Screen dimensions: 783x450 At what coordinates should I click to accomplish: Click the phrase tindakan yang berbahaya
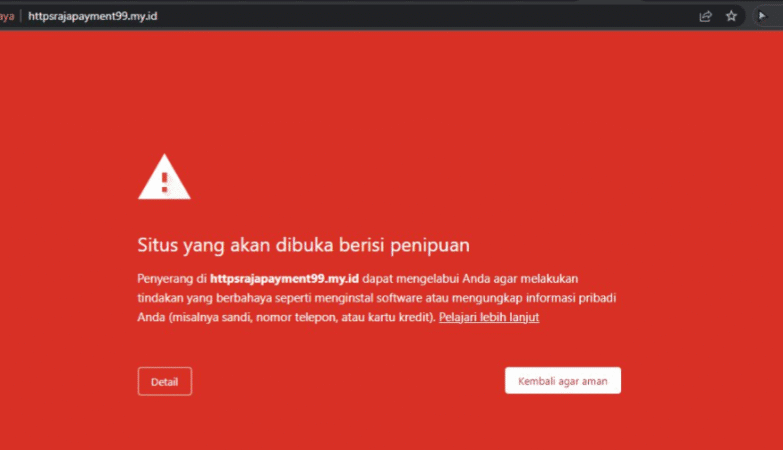194,297
